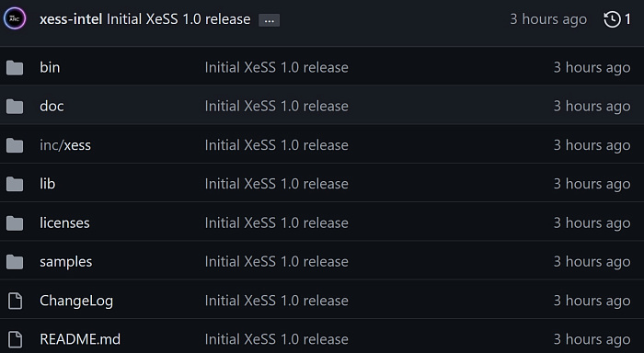The image size is (644, 353).
Task: Click the samples folder icon
Action: tap(15, 262)
